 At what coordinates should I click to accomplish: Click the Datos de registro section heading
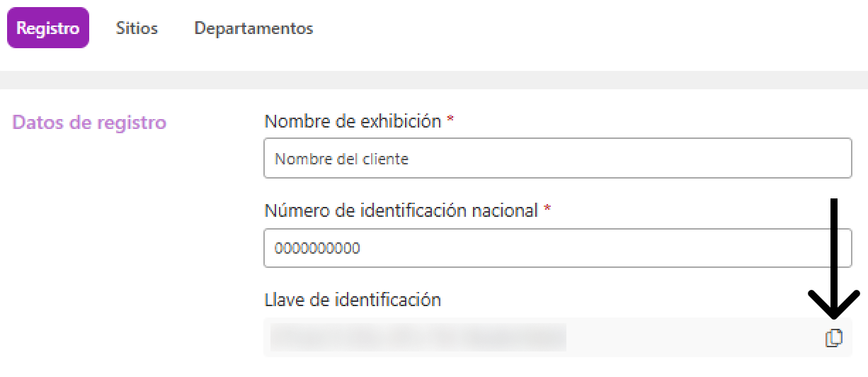(90, 123)
